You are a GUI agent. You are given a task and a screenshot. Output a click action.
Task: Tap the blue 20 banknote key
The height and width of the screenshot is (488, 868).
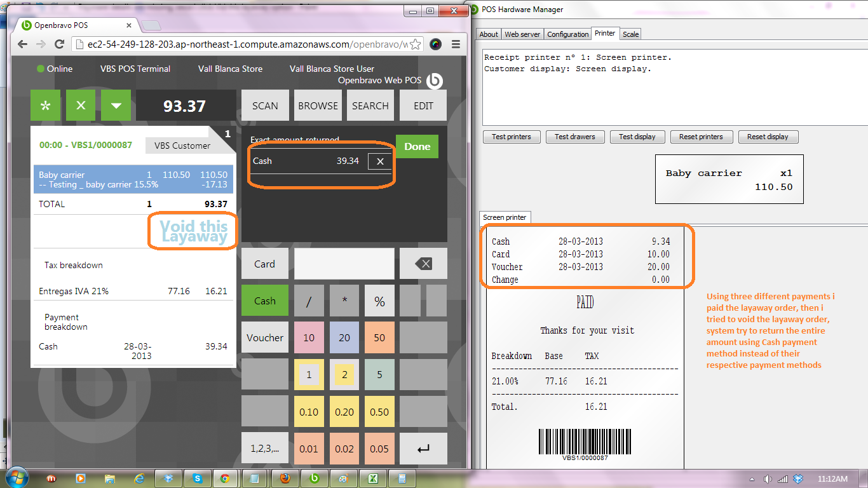(344, 337)
